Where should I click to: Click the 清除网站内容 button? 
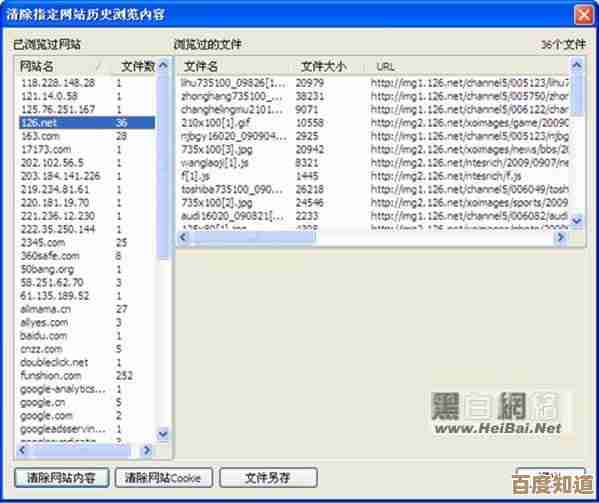[x=62, y=477]
